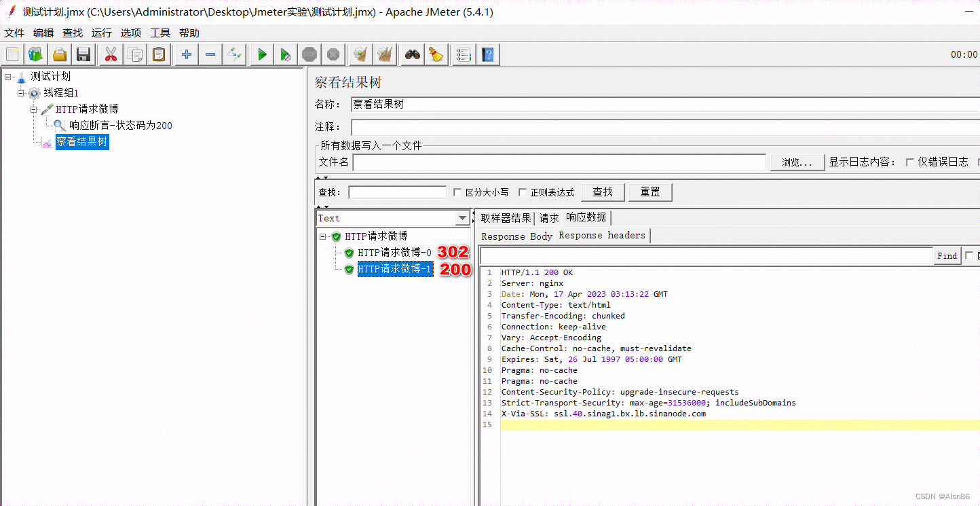Image resolution: width=980 pixels, height=506 pixels.
Task: Select result HTTP请求微博-0
Action: (x=395, y=253)
